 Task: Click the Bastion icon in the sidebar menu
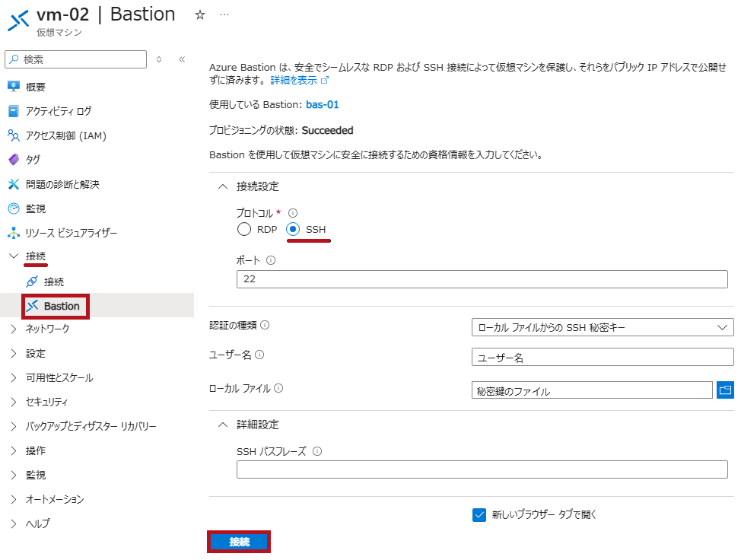32,306
